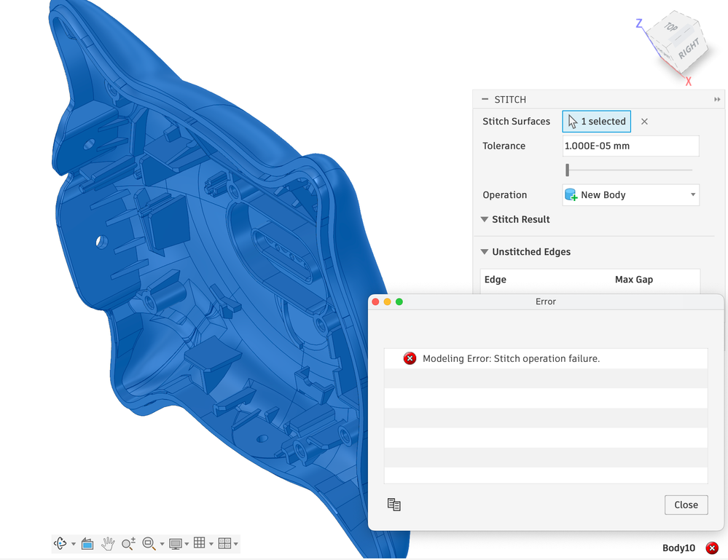Click the Zoom Window magnifier icon
728x560 pixels.
pos(149,543)
